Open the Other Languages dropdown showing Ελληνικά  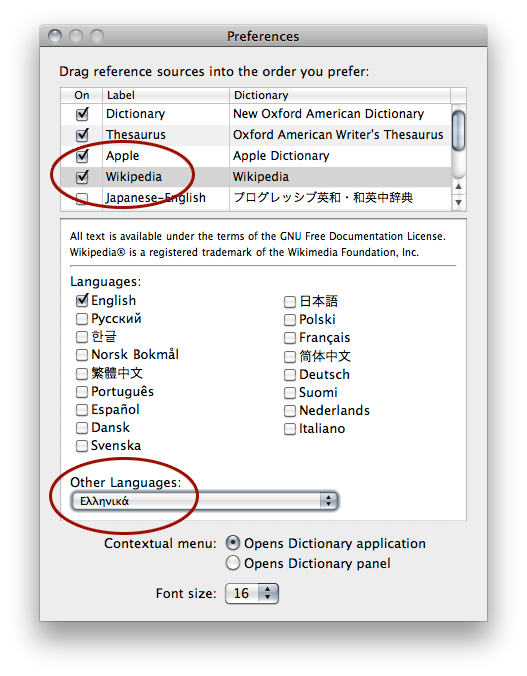click(x=205, y=501)
